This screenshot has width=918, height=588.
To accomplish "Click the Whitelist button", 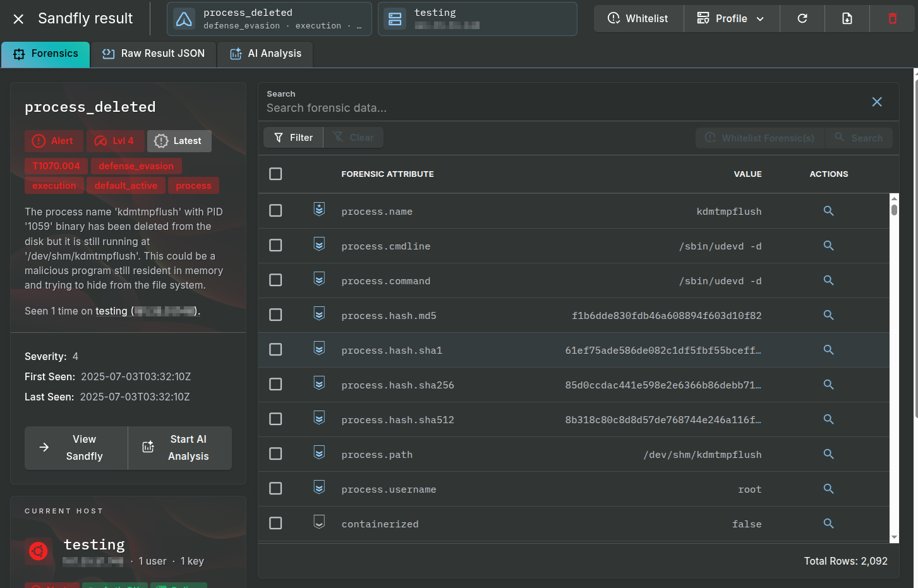I will pos(639,18).
